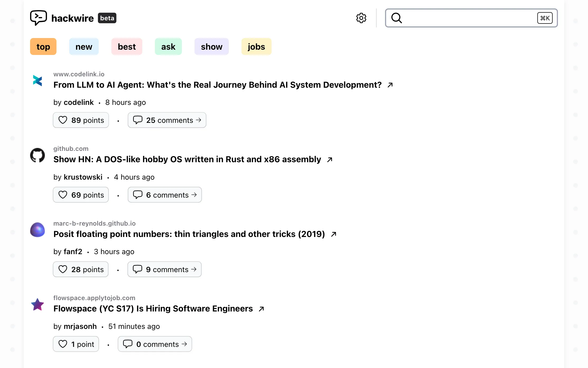The height and width of the screenshot is (368, 588).
Task: View codelink user profile
Action: click(x=79, y=102)
